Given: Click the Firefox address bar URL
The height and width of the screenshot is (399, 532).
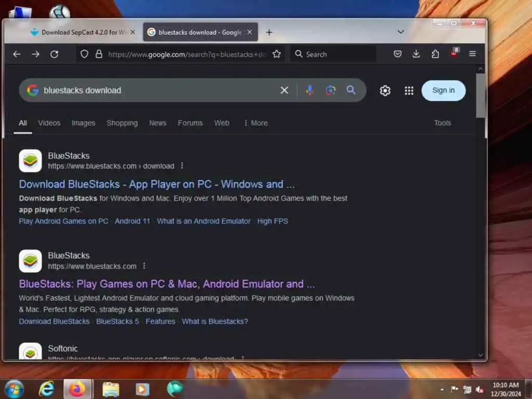Looking at the screenshot, I should (x=187, y=54).
